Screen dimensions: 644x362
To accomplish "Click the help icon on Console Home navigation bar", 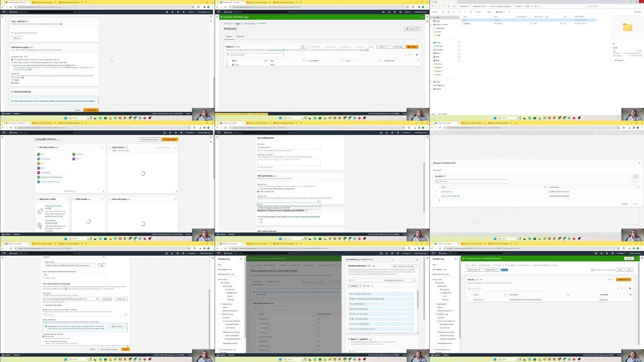I will [x=175, y=132].
